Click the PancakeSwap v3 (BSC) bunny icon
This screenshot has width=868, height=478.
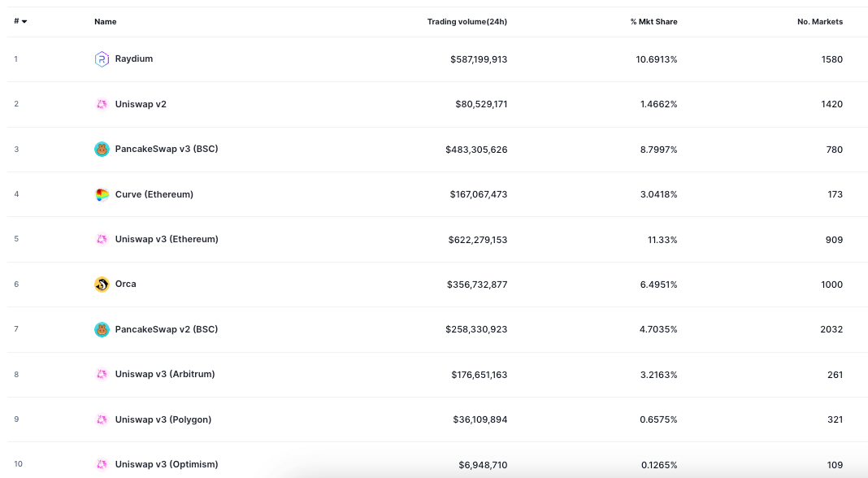click(102, 149)
